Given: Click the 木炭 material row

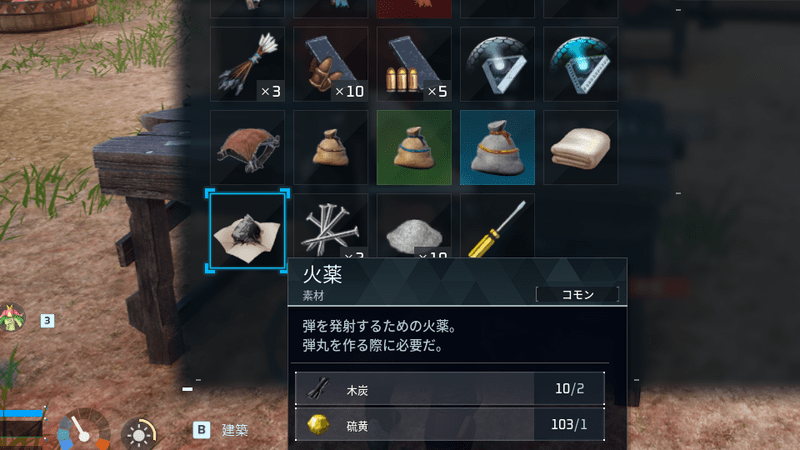Looking at the screenshot, I should pos(450,389).
